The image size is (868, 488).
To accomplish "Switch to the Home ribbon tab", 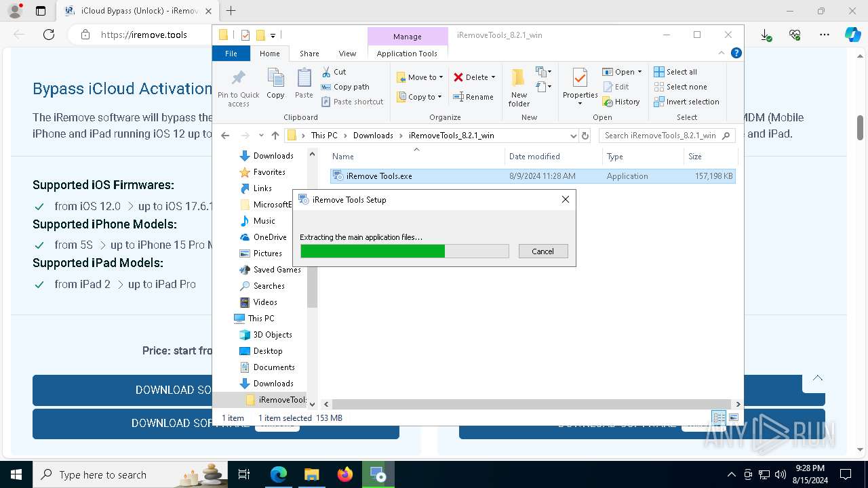I will coord(269,54).
